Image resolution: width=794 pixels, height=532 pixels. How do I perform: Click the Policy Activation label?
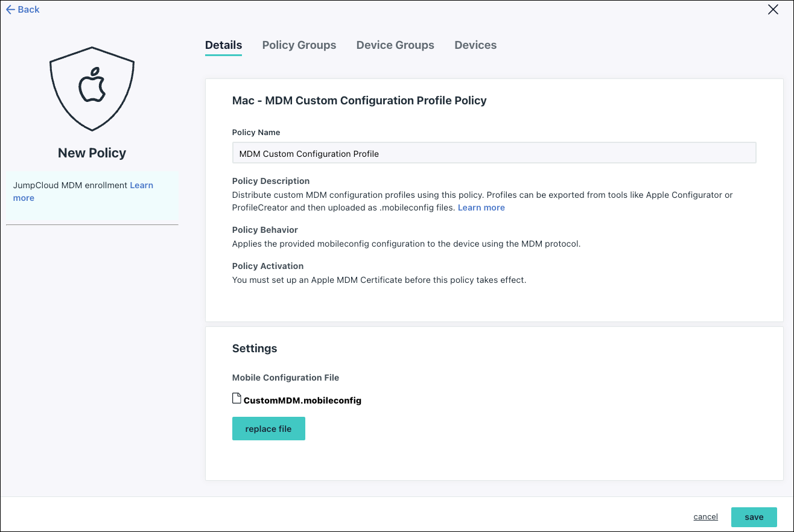point(268,266)
